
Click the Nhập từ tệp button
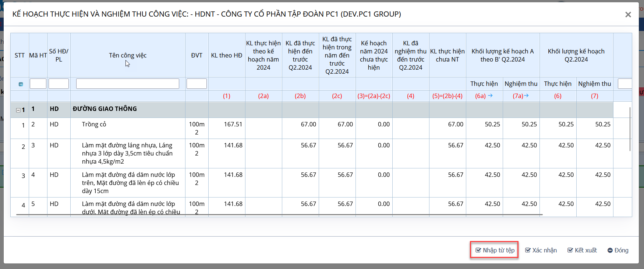click(x=495, y=250)
